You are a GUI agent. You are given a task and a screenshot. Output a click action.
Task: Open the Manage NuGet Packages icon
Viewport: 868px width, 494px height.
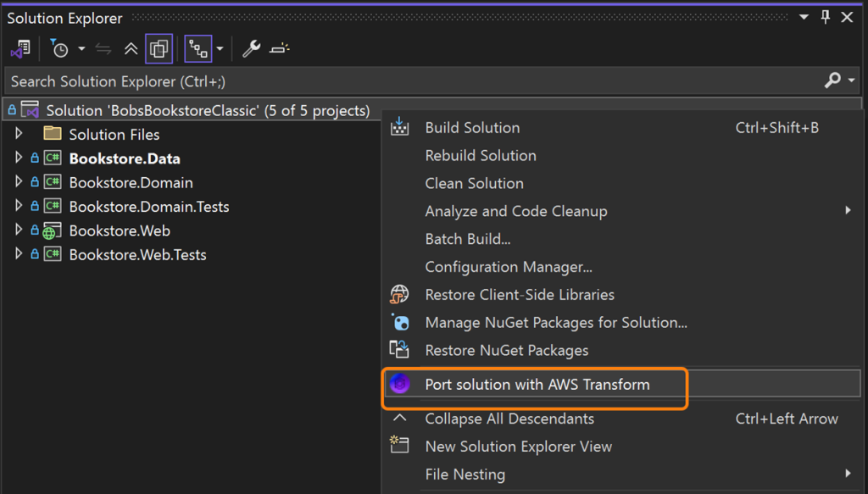(399, 322)
